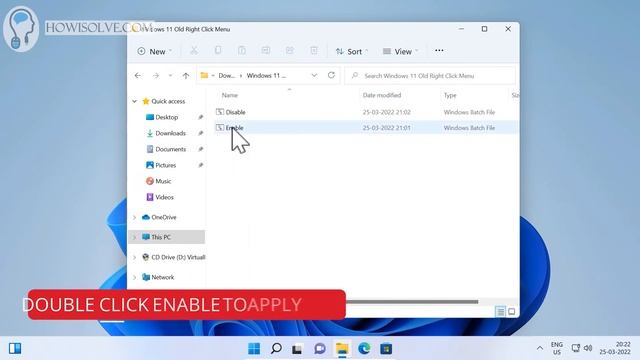Screen dimensions: 640x360
Task: Expand address bar history chevron
Action: click(x=314, y=75)
